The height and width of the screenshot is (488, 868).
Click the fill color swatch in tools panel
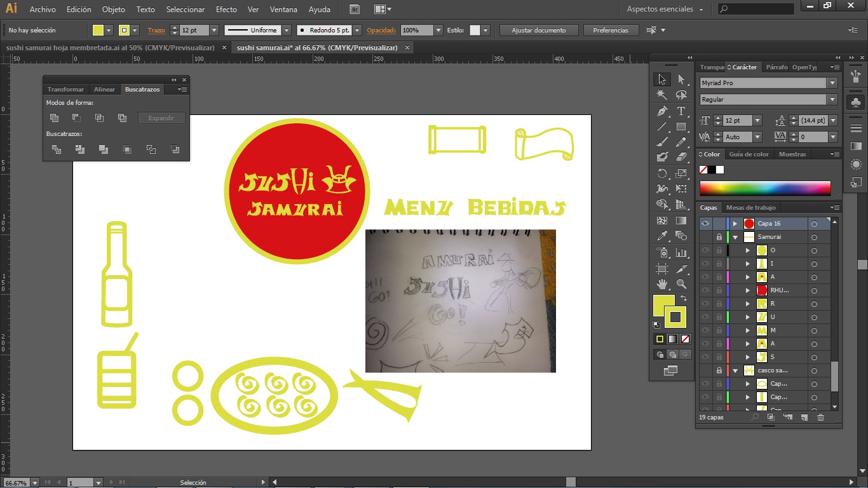tap(663, 305)
